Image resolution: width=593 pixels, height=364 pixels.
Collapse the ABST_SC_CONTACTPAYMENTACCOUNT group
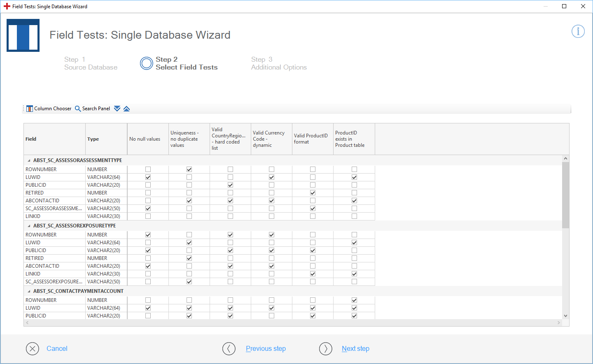point(29,291)
